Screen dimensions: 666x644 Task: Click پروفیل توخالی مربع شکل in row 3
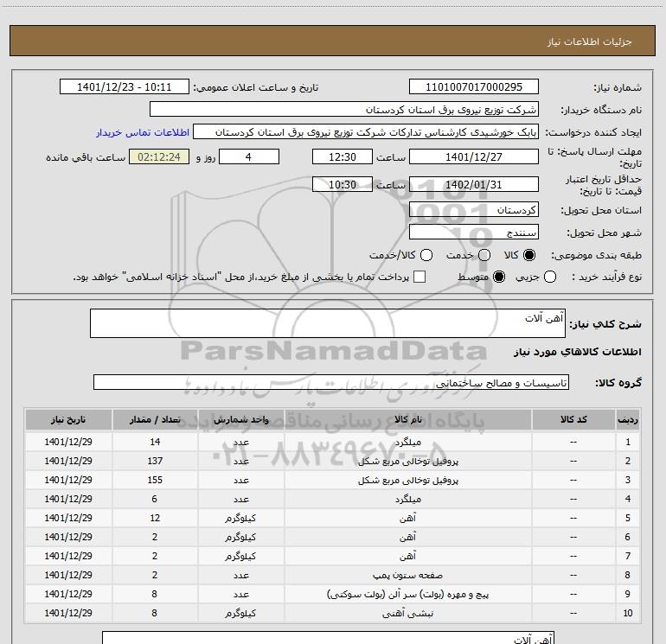407,480
